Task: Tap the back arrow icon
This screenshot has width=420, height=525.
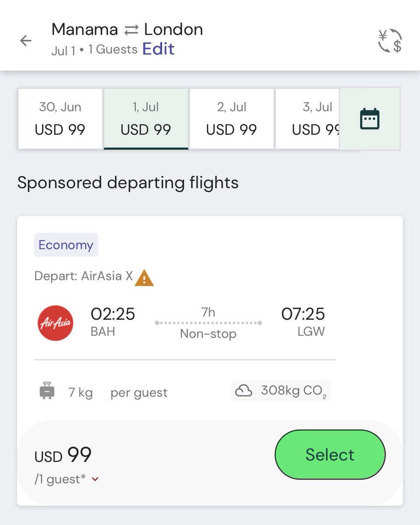Action: tap(26, 41)
